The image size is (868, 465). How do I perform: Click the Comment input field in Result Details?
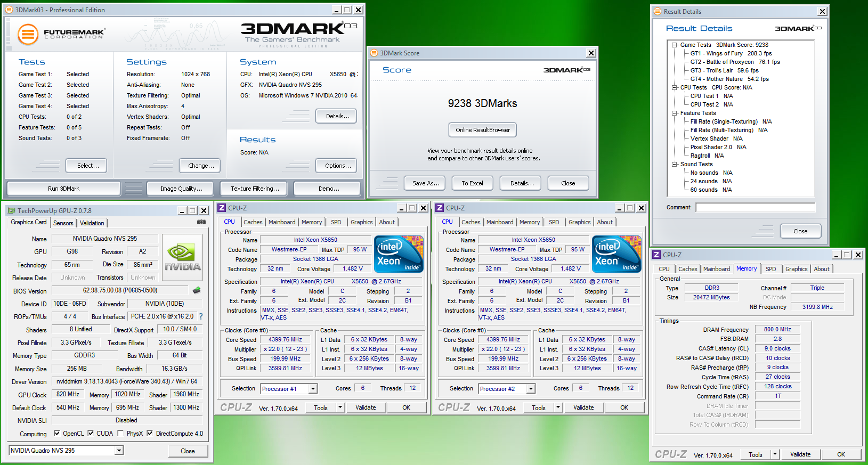(x=755, y=207)
